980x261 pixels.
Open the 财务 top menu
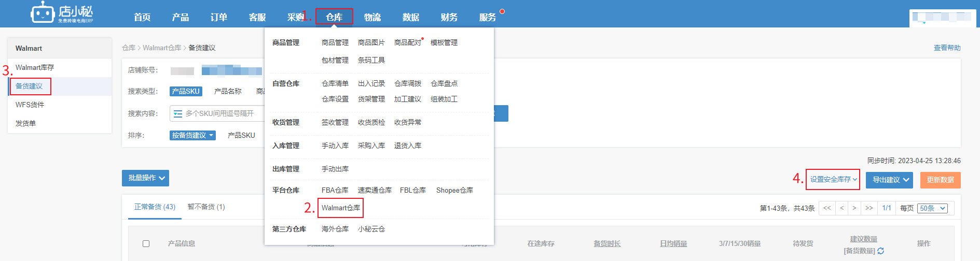pos(449,17)
